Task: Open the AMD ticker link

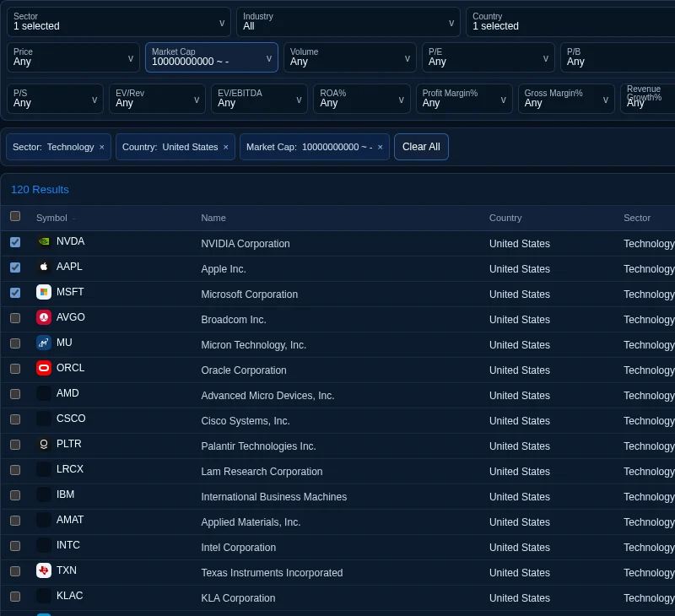Action: click(x=67, y=393)
